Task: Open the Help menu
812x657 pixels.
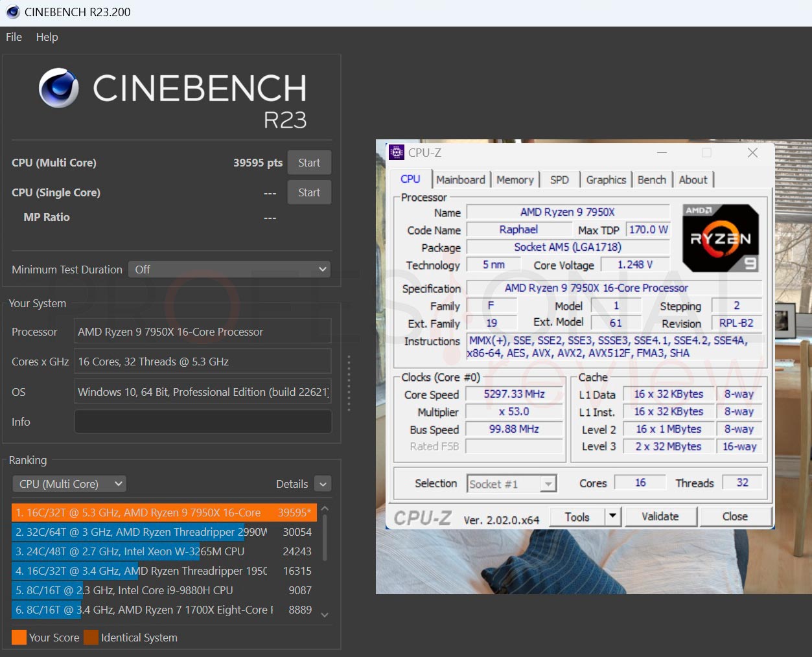Action: (47, 37)
